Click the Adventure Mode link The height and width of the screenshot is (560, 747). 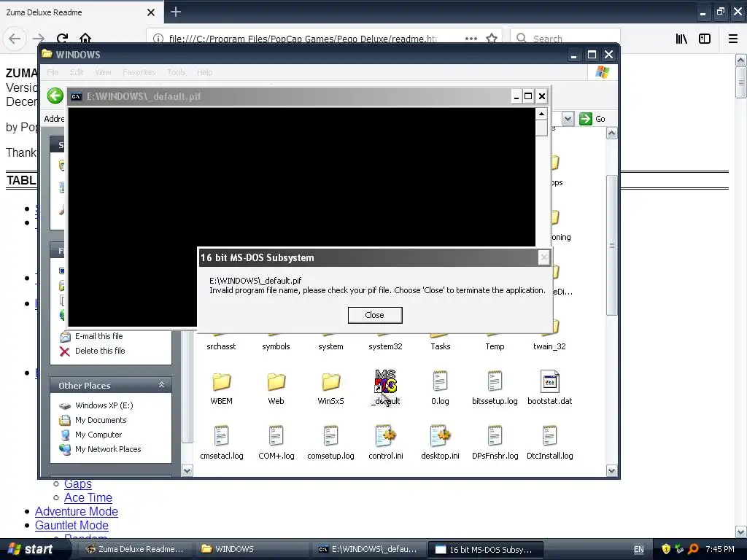(77, 511)
